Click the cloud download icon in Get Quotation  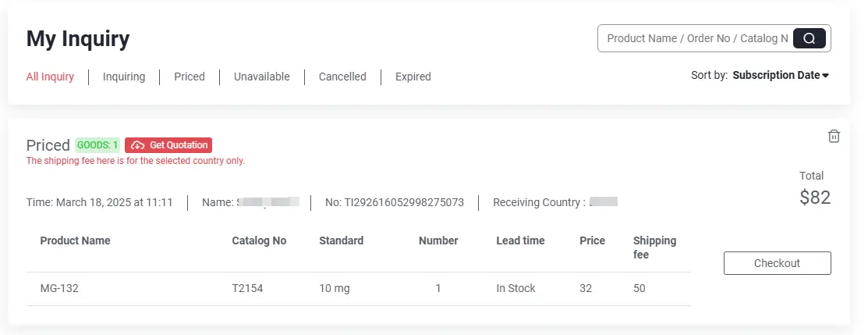click(138, 145)
